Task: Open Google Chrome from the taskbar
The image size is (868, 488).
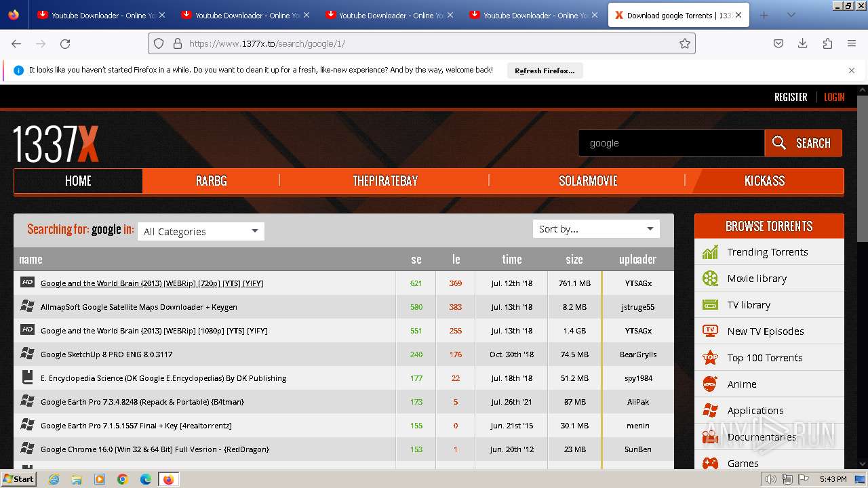Action: point(123,479)
